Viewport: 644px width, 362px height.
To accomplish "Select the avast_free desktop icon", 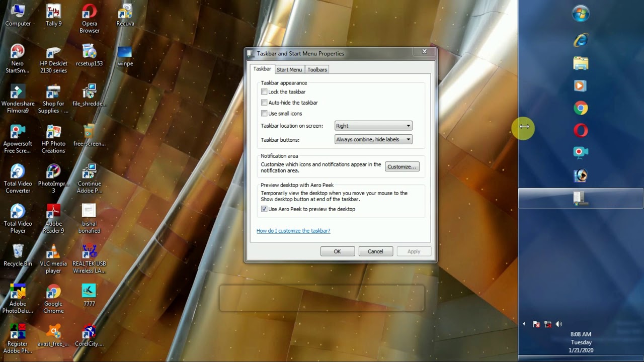I will pyautogui.click(x=53, y=335).
